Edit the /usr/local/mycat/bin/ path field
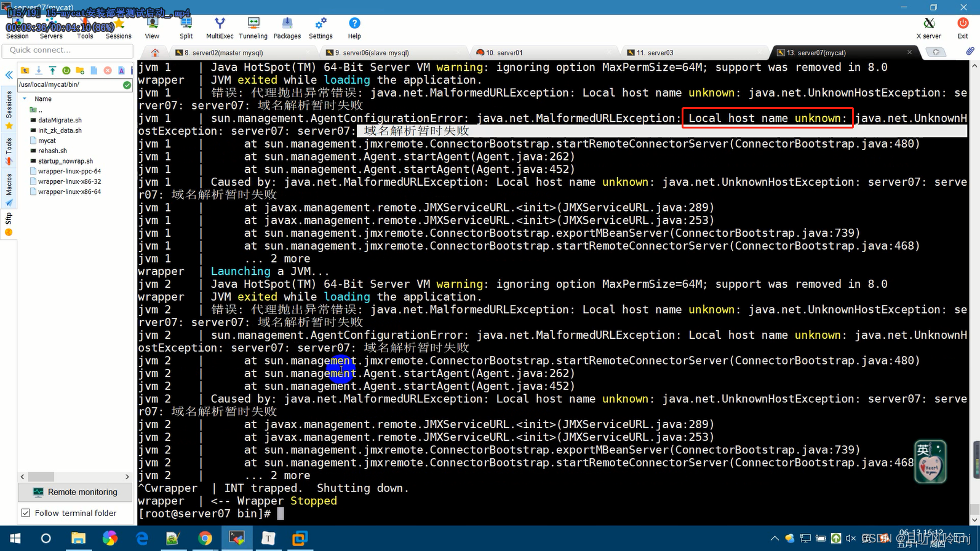 [x=69, y=85]
